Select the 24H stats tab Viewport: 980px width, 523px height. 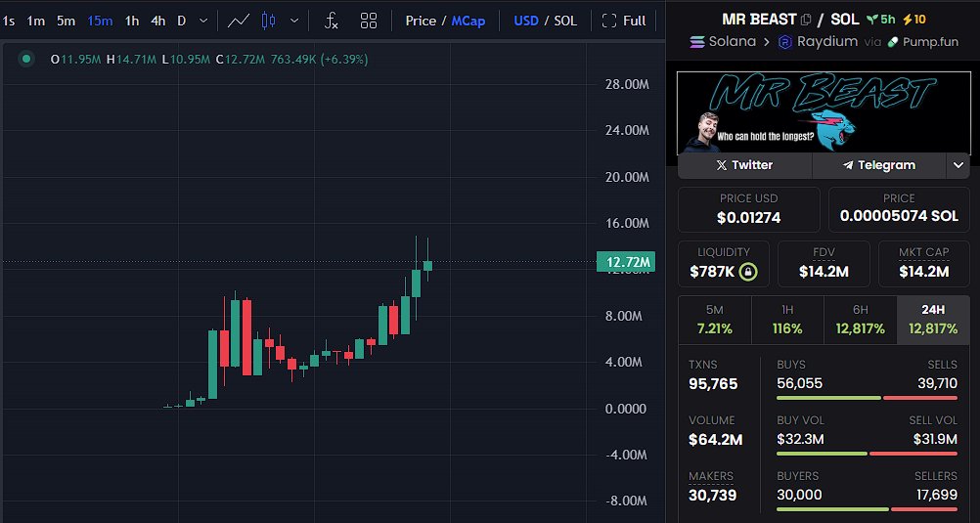(x=933, y=320)
